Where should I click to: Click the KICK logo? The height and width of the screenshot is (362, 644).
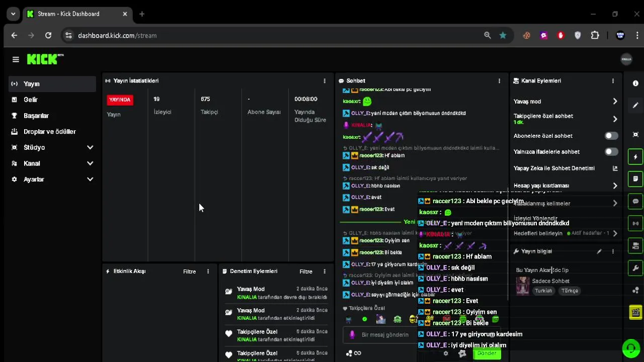click(45, 59)
